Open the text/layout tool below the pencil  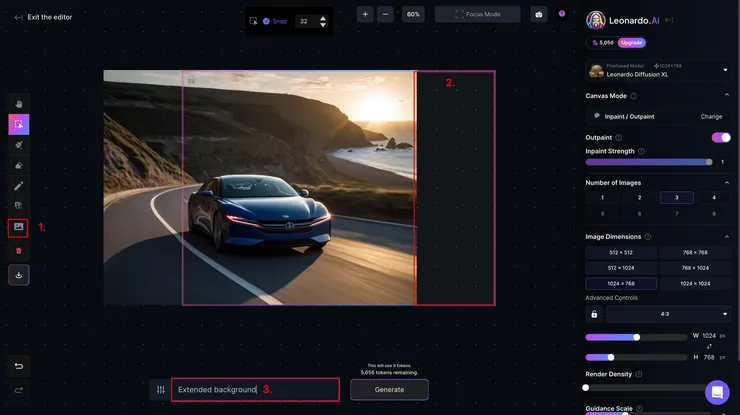click(x=18, y=205)
